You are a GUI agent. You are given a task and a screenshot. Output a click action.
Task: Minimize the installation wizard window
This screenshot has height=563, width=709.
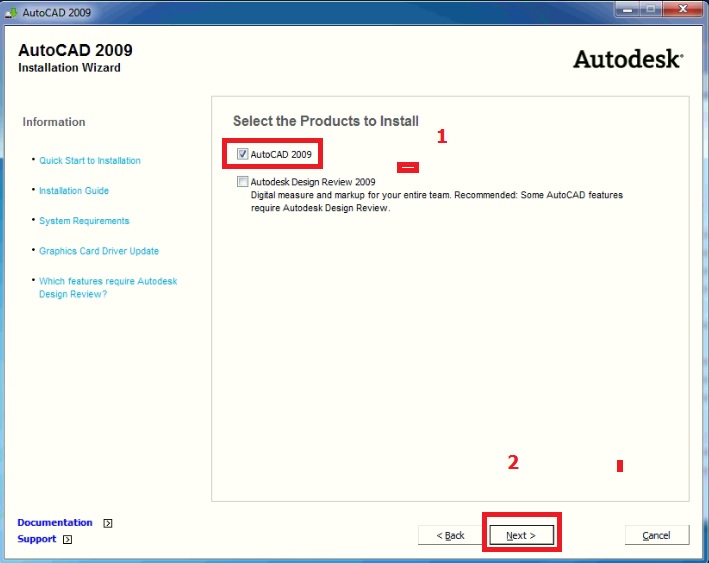tap(626, 9)
